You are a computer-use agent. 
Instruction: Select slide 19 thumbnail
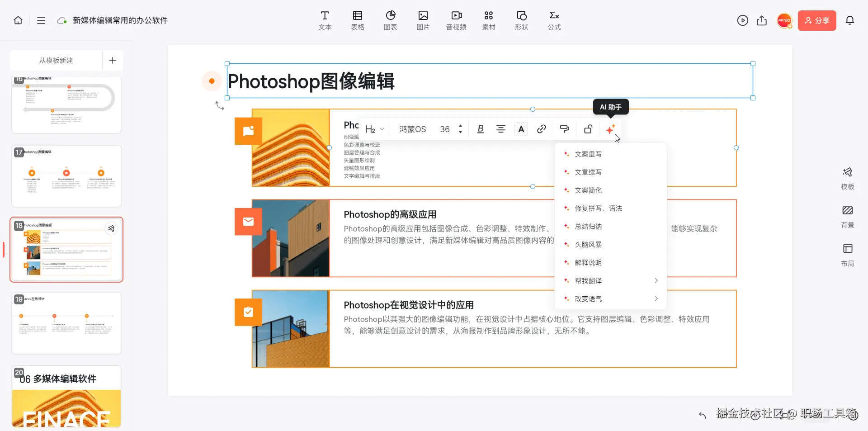point(66,323)
